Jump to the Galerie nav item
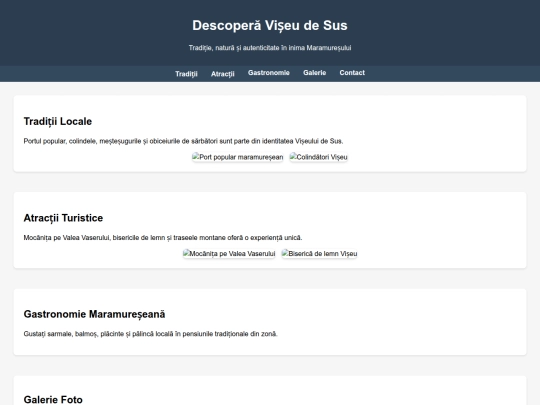540x405 pixels. 314,73
